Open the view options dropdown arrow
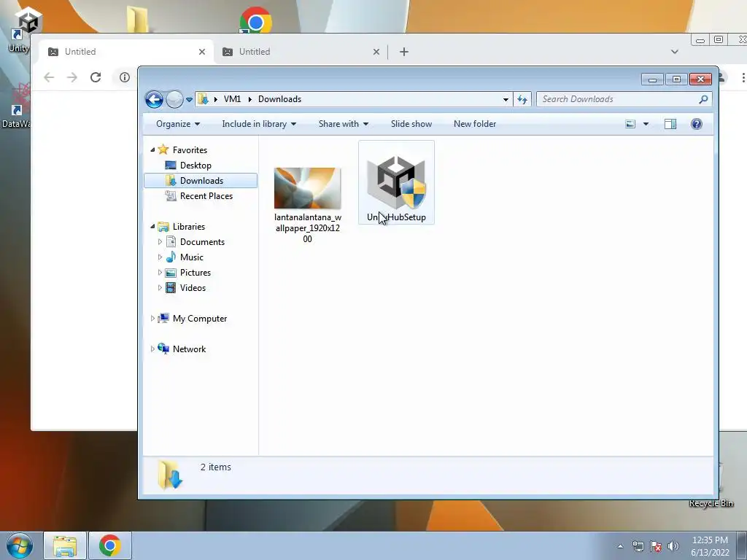Viewport: 747px width, 560px height. tap(646, 124)
